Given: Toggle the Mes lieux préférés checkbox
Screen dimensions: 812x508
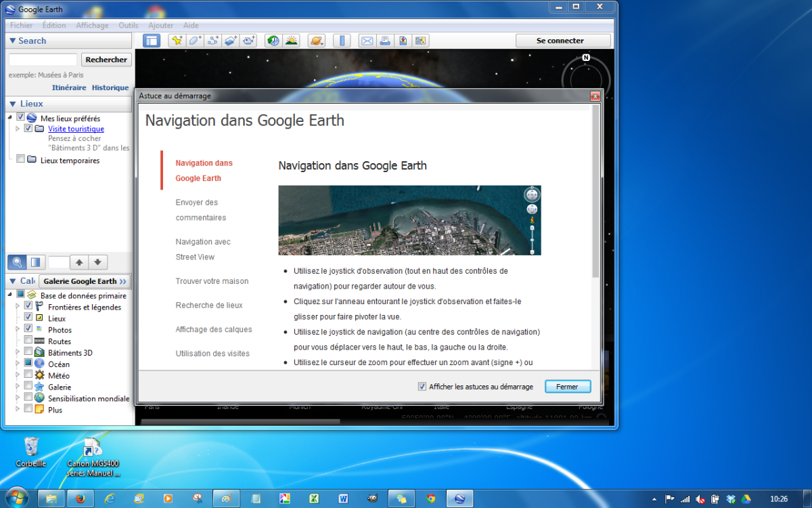Looking at the screenshot, I should [x=21, y=118].
